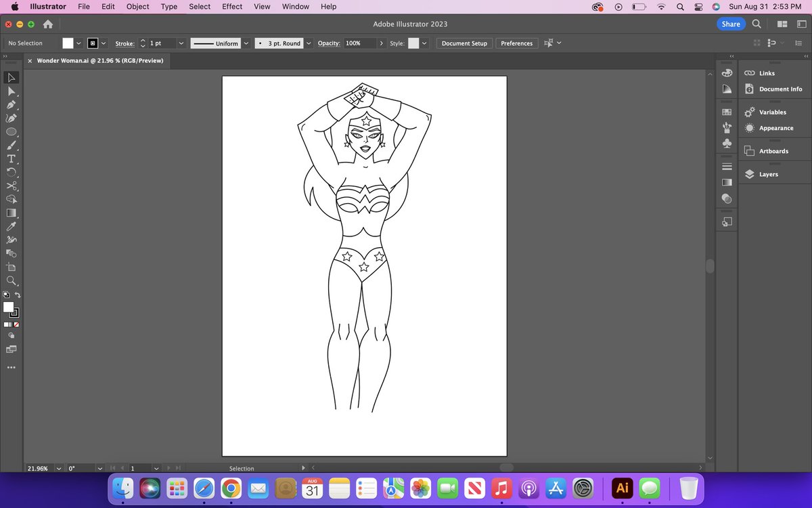Set fill to None in toolbar

coord(16,324)
